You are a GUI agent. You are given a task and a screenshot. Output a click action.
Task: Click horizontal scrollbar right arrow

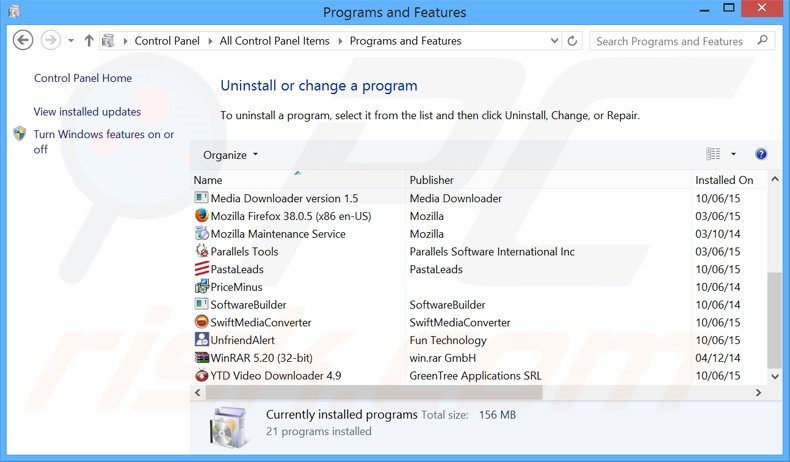point(758,392)
